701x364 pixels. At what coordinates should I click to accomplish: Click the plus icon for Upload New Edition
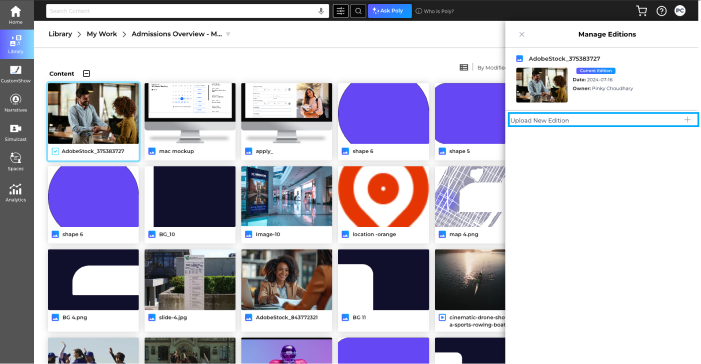click(688, 119)
